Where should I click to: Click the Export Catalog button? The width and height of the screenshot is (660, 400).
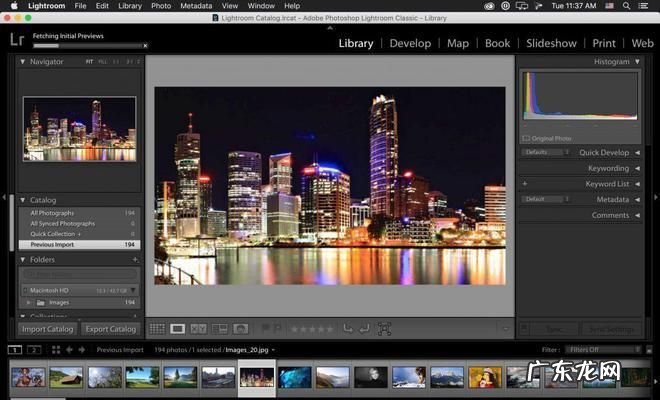point(110,328)
